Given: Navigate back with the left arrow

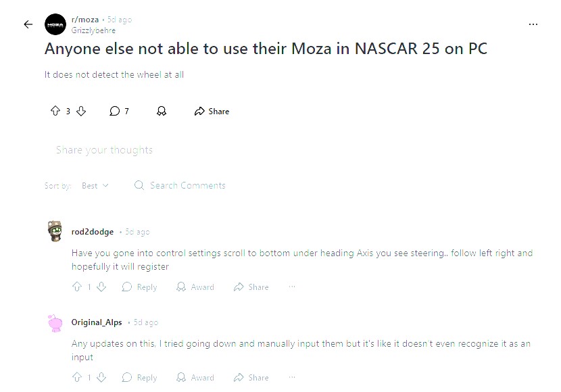Looking at the screenshot, I should [28, 24].
